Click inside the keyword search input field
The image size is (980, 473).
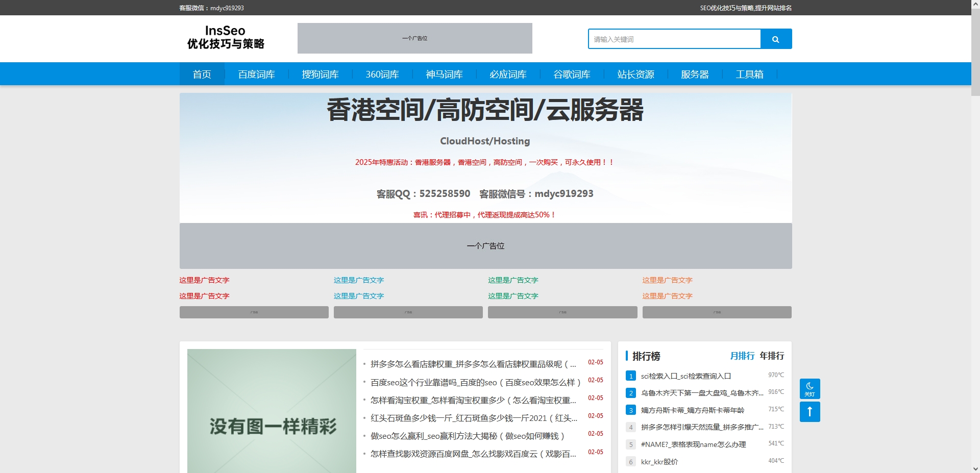[x=674, y=38]
